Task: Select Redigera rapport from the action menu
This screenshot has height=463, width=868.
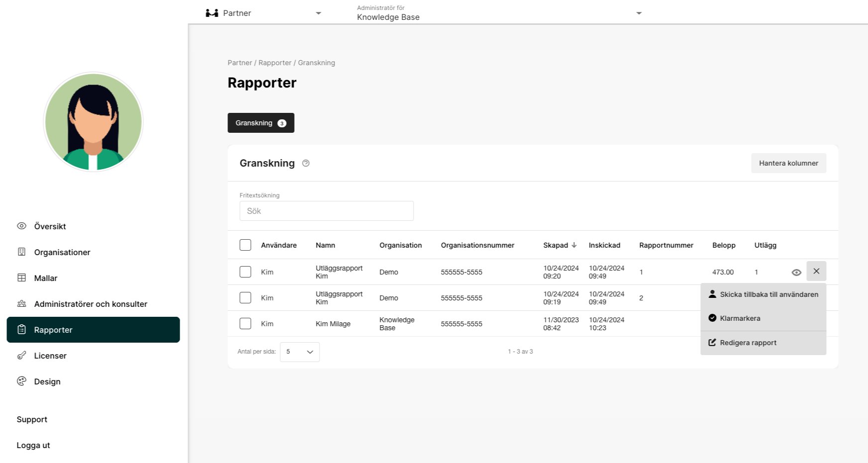Action: 763,343
